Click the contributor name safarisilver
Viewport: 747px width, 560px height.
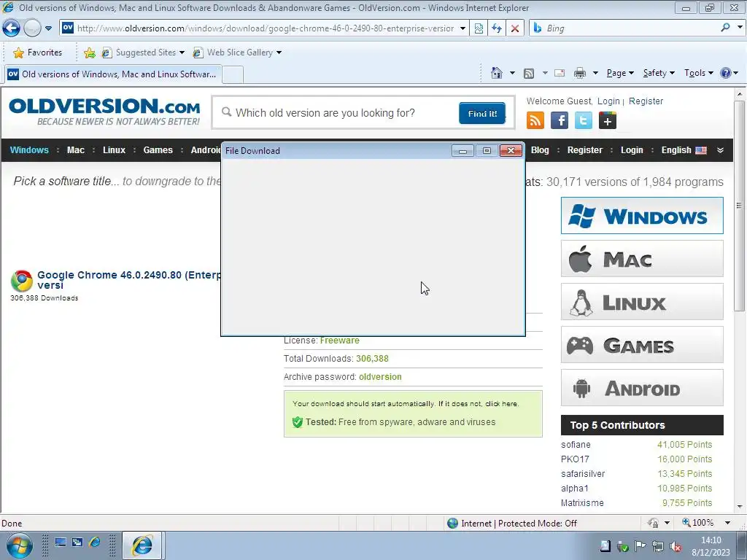pyautogui.click(x=583, y=474)
